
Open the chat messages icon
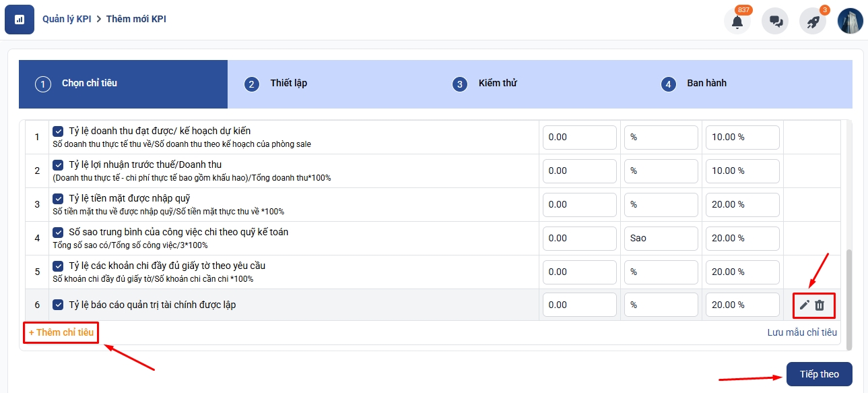[775, 22]
